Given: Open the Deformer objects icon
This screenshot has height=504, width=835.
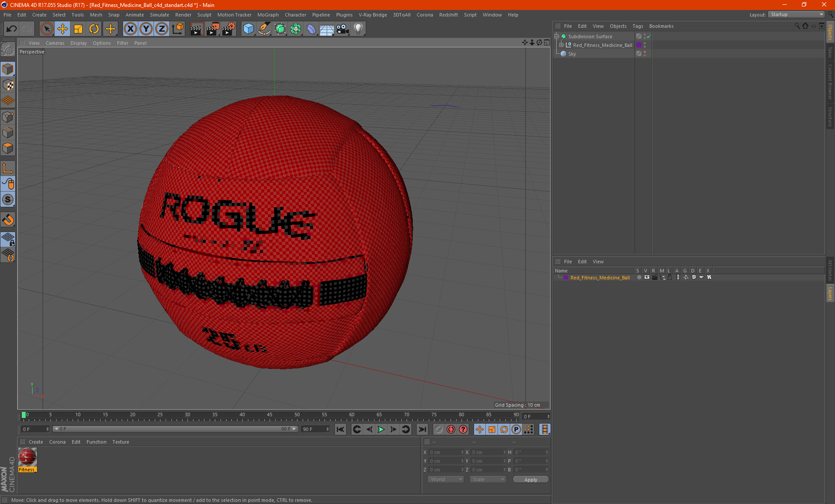Looking at the screenshot, I should tap(311, 29).
